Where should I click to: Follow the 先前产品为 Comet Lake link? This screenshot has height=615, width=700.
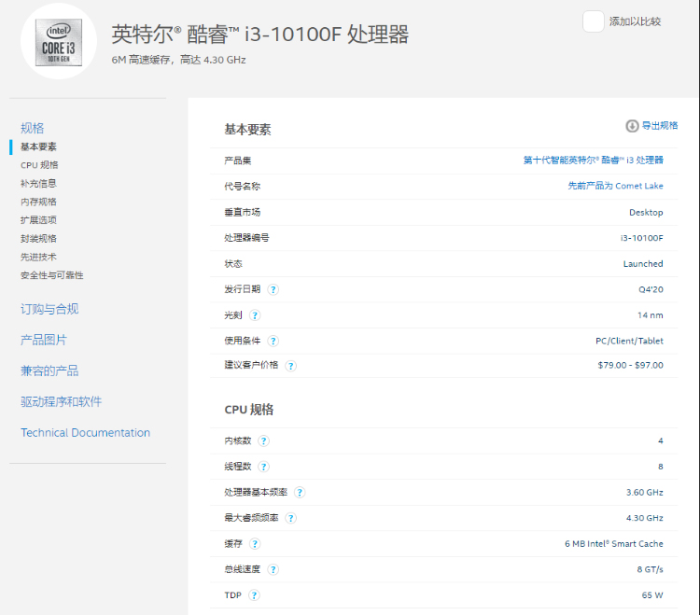tap(615, 186)
